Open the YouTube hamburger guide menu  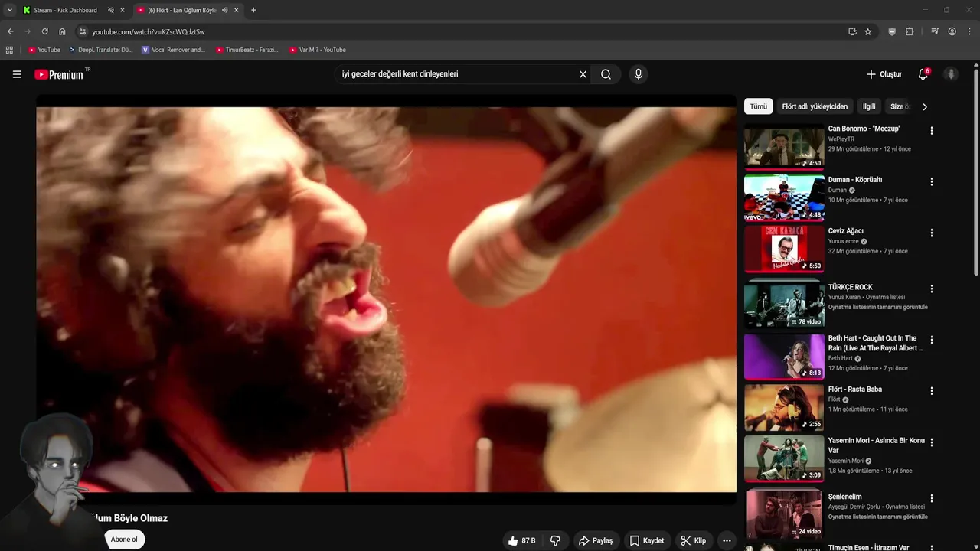coord(17,74)
